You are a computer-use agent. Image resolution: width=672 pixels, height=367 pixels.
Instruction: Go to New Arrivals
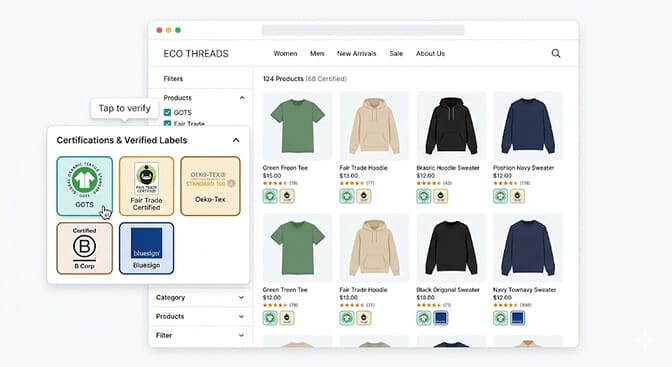(x=356, y=54)
